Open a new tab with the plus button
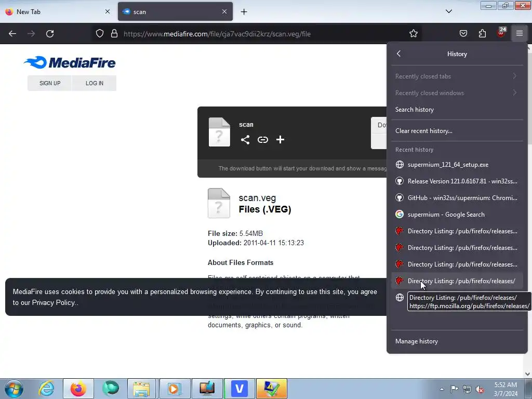 244,12
